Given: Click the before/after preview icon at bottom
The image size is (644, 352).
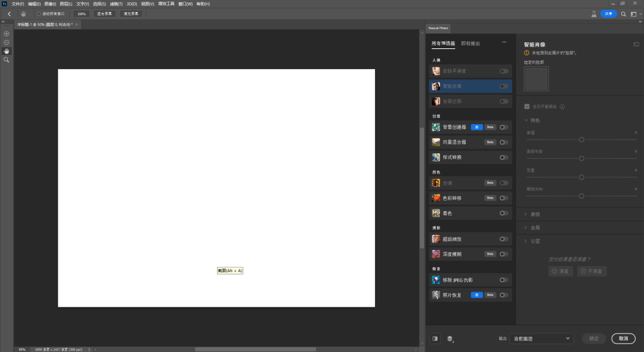Looking at the screenshot, I should coord(435,338).
